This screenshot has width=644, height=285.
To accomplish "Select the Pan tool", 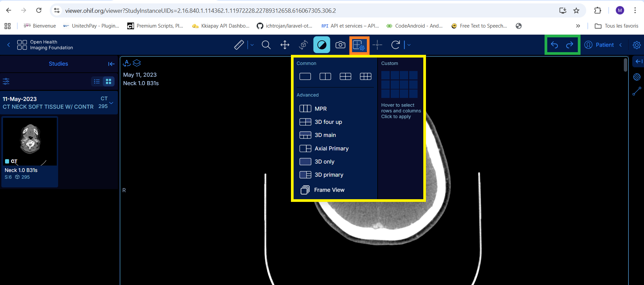I will 285,45.
